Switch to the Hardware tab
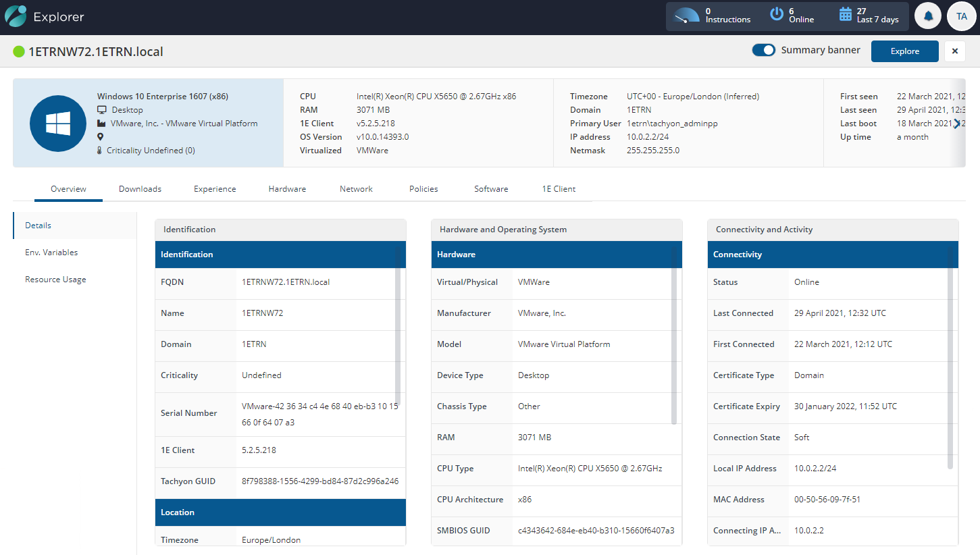The width and height of the screenshot is (980, 555). click(x=287, y=189)
